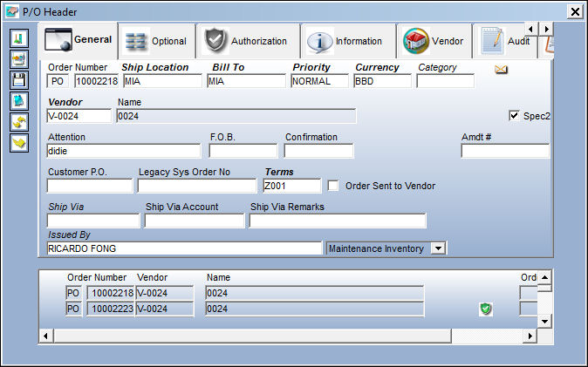Switch to the Optional tab

tap(157, 41)
